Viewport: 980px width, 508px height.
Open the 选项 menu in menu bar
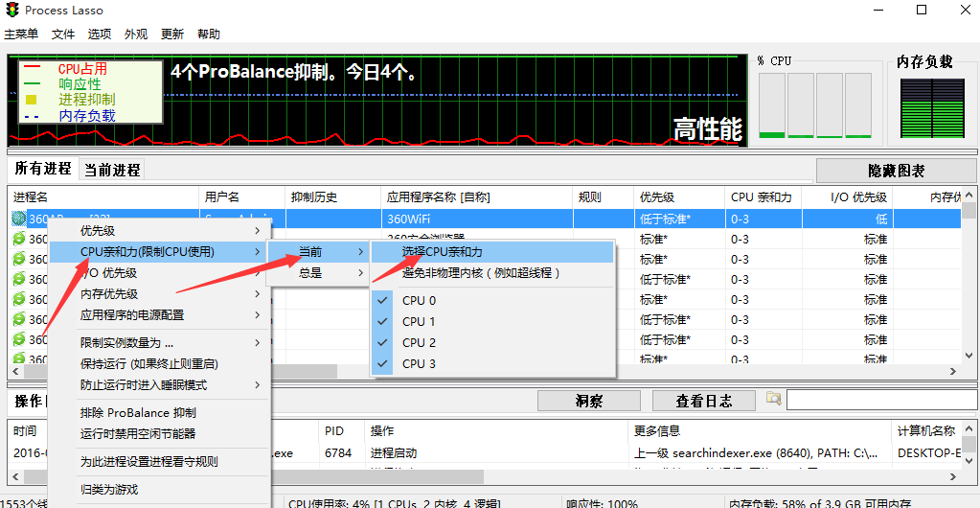(x=100, y=35)
